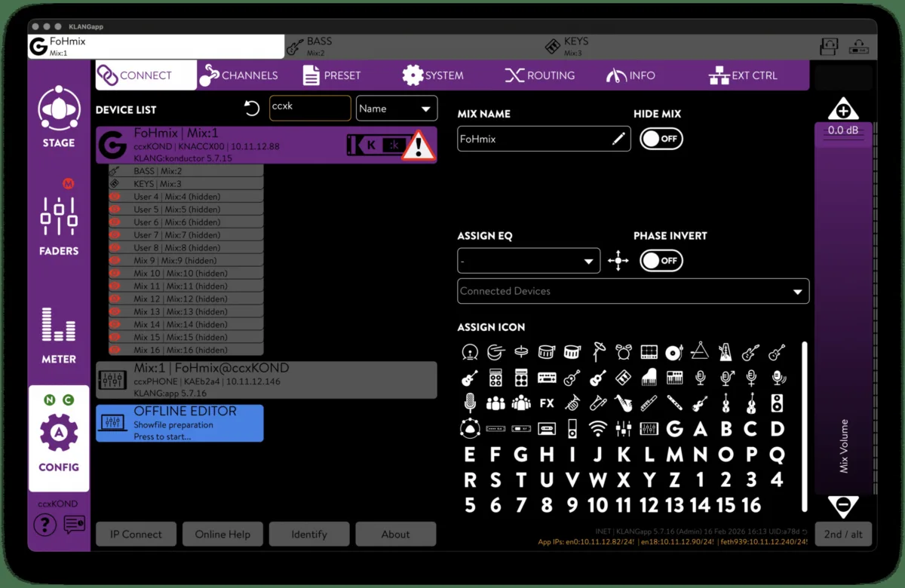Assign the saxophone icon
This screenshot has height=588, width=905.
[623, 403]
